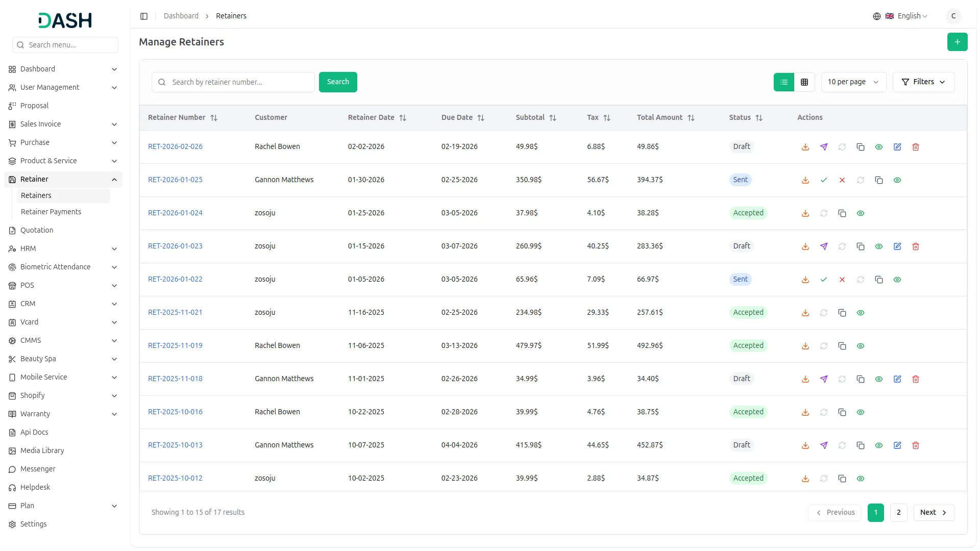Download retainer RET-2026-02-026
The image size is (980, 551).
pos(805,147)
